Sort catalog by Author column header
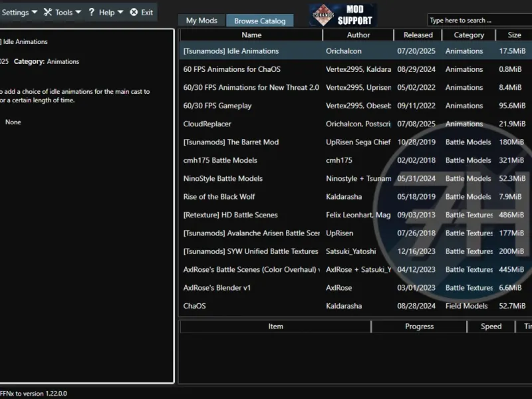The image size is (532, 399). [x=358, y=35]
